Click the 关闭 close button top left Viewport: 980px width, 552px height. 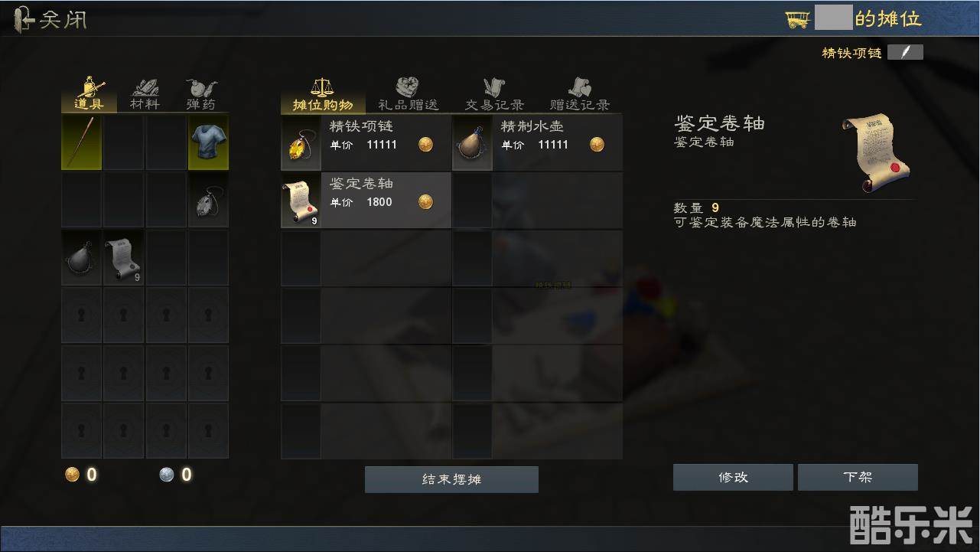(51, 19)
